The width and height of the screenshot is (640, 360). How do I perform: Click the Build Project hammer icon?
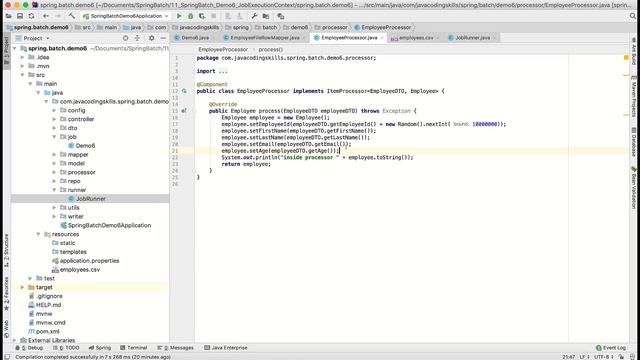(72, 16)
